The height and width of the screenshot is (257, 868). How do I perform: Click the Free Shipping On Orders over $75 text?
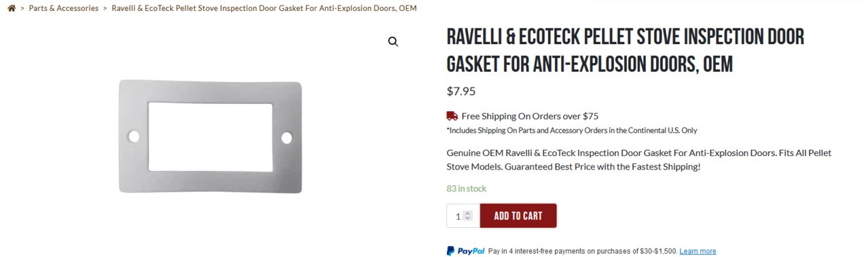(530, 116)
